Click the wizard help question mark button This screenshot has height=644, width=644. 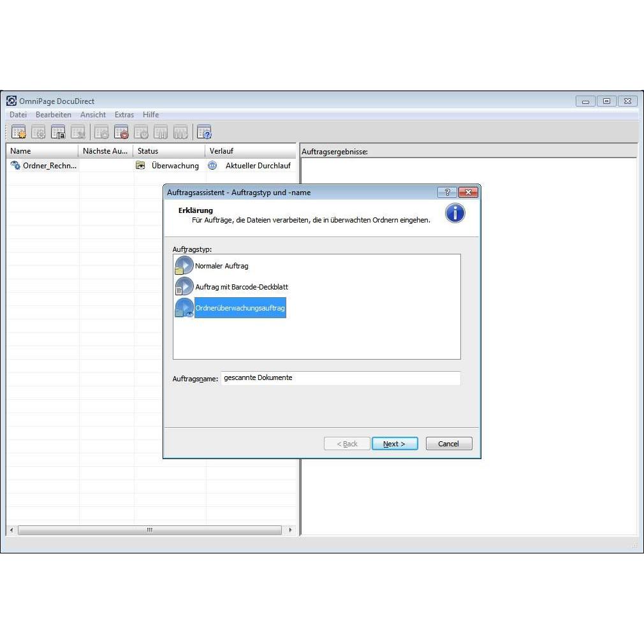tap(447, 192)
